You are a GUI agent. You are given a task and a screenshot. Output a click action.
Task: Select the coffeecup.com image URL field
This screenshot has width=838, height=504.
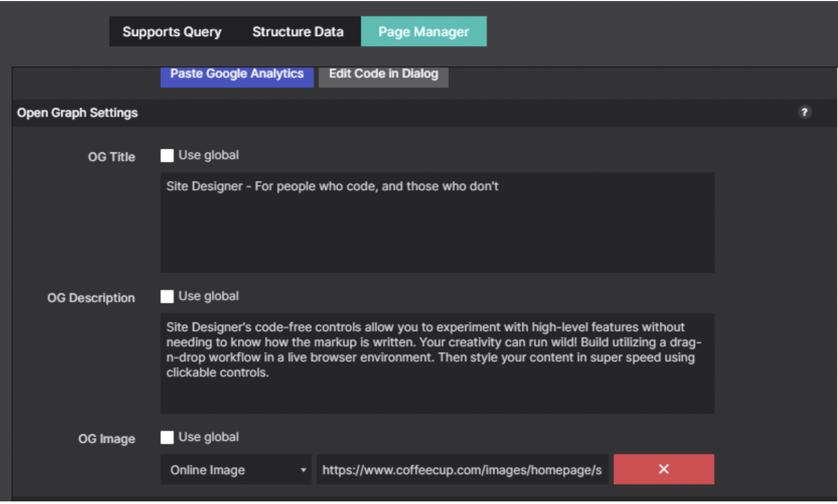(x=462, y=470)
